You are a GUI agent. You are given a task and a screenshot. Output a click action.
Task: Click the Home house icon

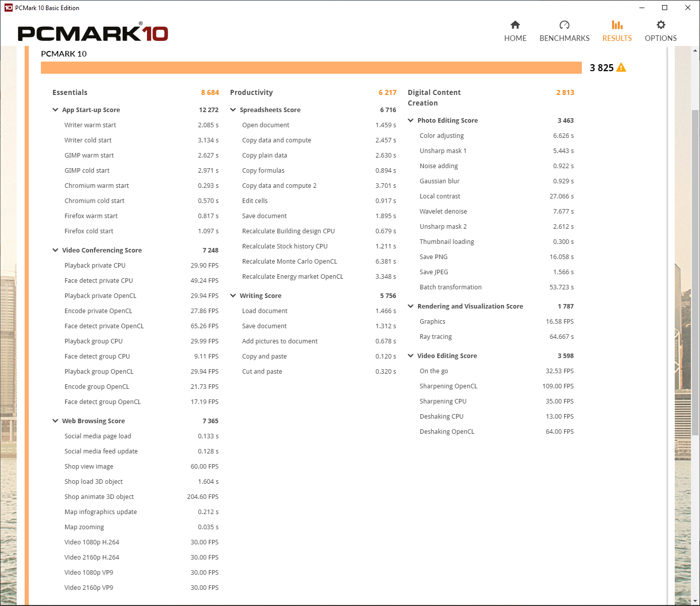515,25
